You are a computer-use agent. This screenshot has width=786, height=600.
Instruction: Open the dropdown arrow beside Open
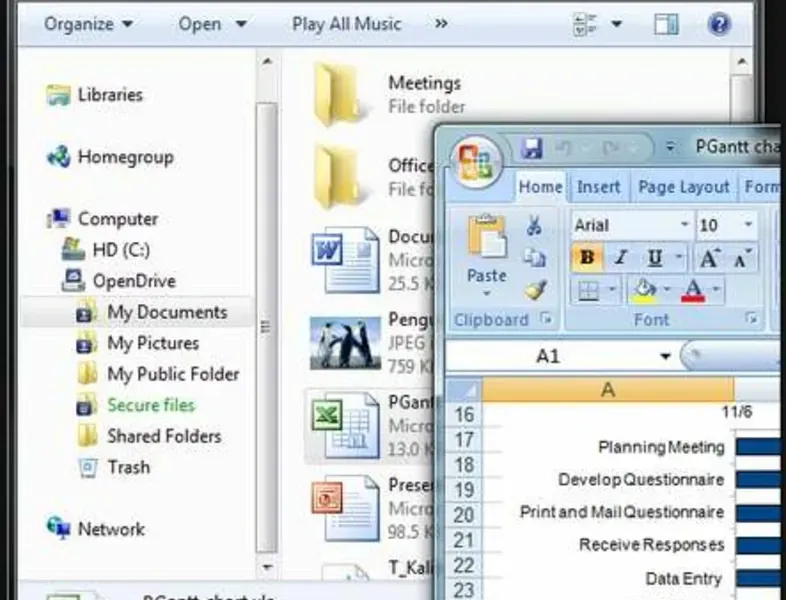[x=241, y=24]
